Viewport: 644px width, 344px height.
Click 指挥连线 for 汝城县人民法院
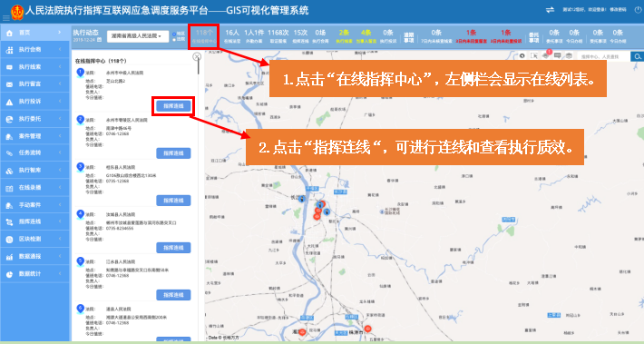pyautogui.click(x=173, y=248)
